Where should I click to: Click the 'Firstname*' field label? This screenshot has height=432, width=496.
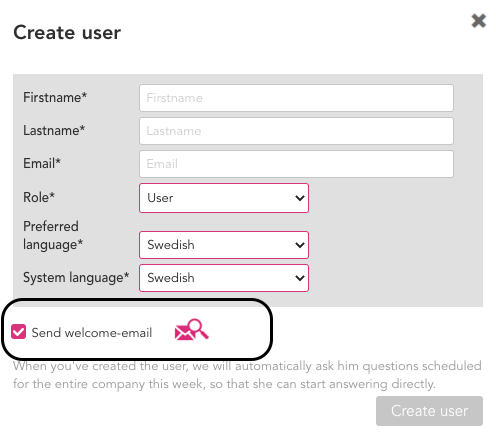pos(55,97)
